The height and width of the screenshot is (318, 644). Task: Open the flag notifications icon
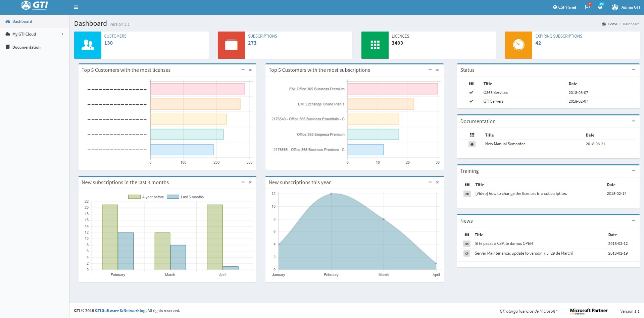587,7
